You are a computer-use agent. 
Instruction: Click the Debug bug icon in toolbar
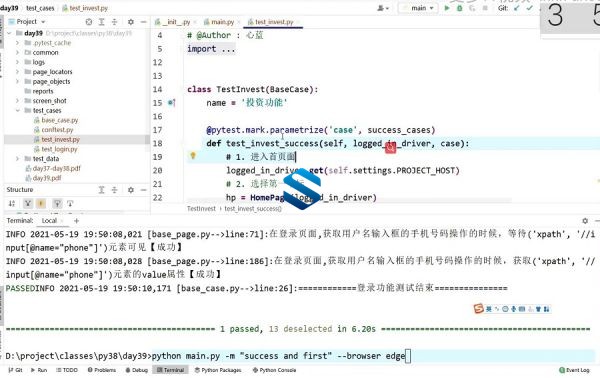[460, 8]
